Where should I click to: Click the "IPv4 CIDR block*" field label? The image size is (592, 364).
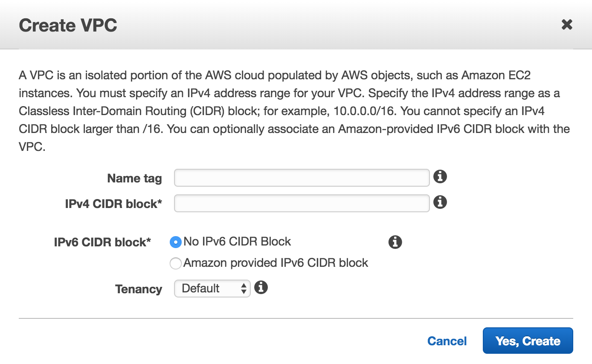(113, 204)
